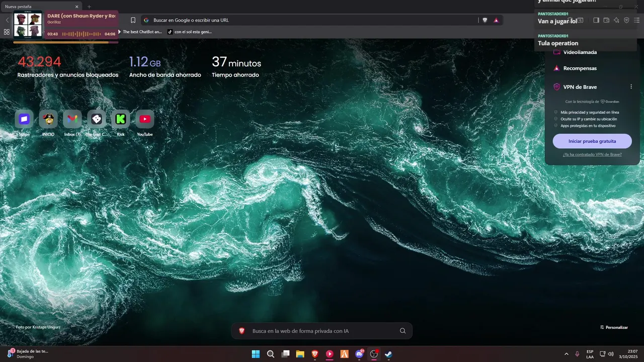Go back using the browser back arrow
The width and height of the screenshot is (644, 362).
click(x=7, y=20)
